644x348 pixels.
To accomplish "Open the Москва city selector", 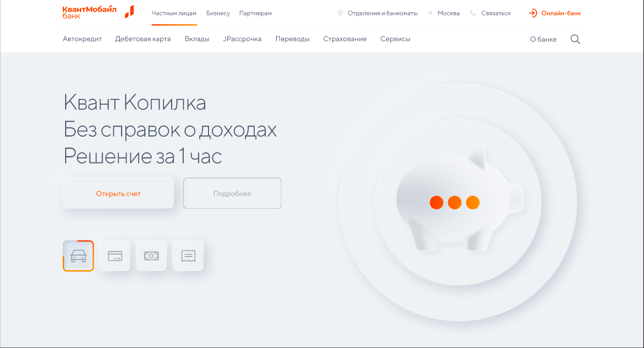I will [x=448, y=13].
